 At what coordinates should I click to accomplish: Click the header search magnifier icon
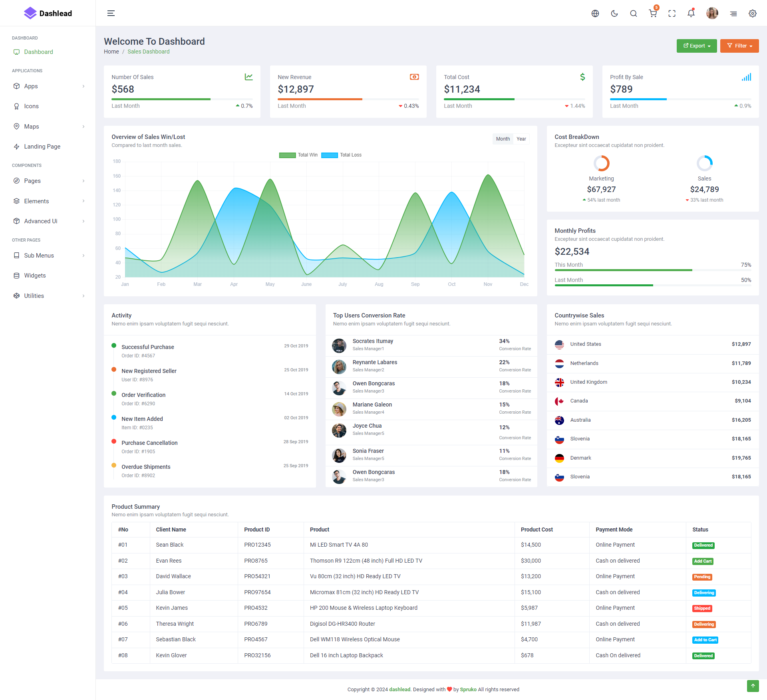click(x=634, y=13)
